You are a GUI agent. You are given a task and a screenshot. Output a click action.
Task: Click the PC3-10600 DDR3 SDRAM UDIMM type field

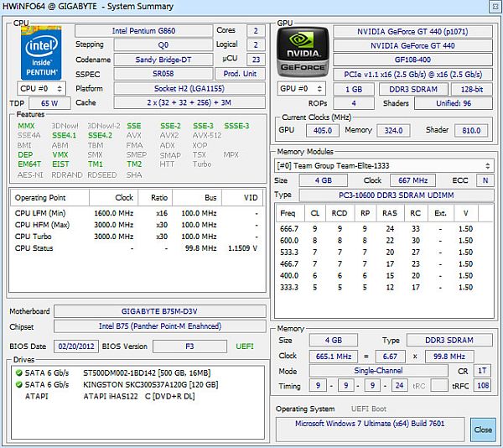tap(397, 195)
